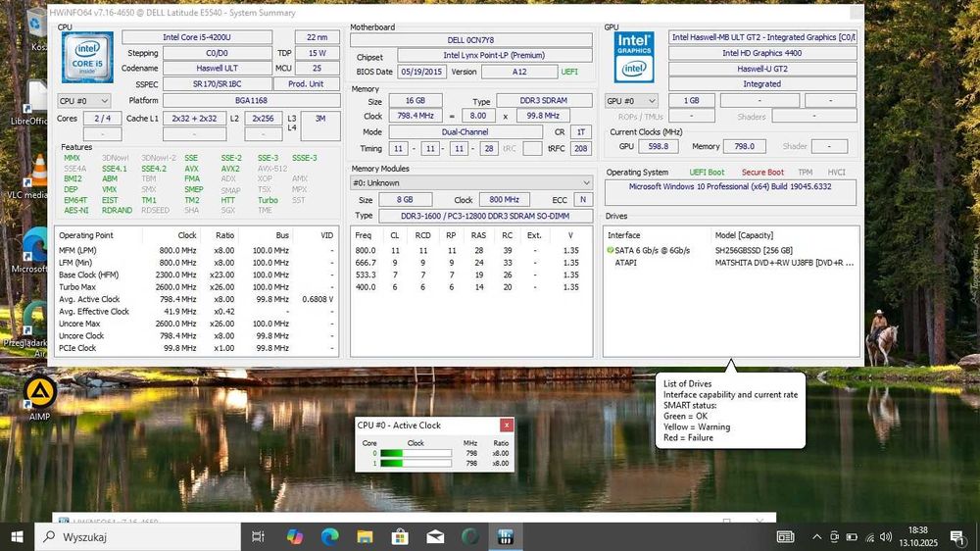
Task: Click the '800.0' frequency timing row
Action: [471, 250]
